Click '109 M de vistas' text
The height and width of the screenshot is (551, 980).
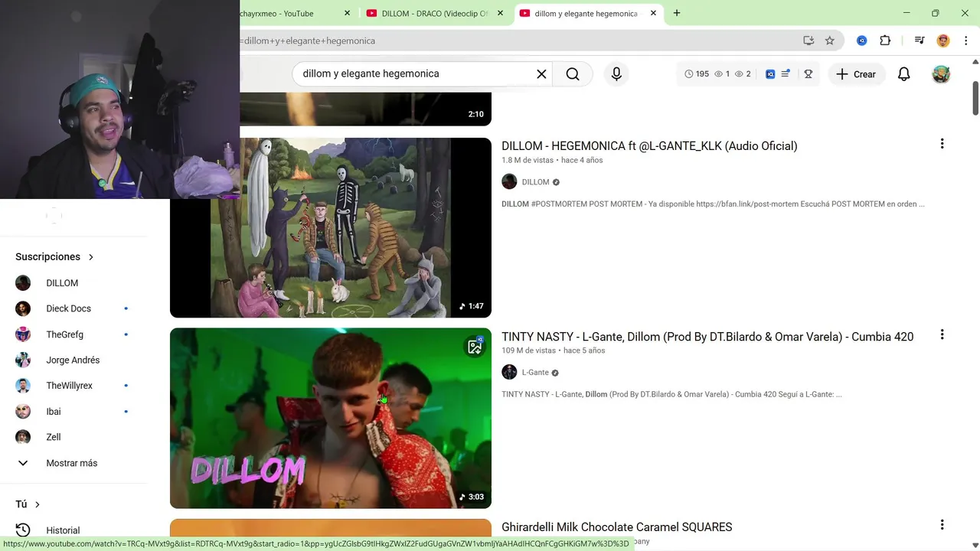(528, 350)
